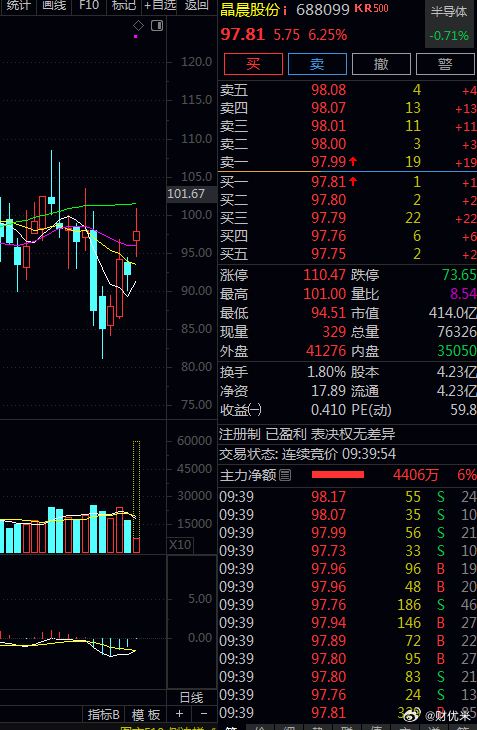Open the 指标B indicator button
This screenshot has height=730, width=477.
click(104, 715)
